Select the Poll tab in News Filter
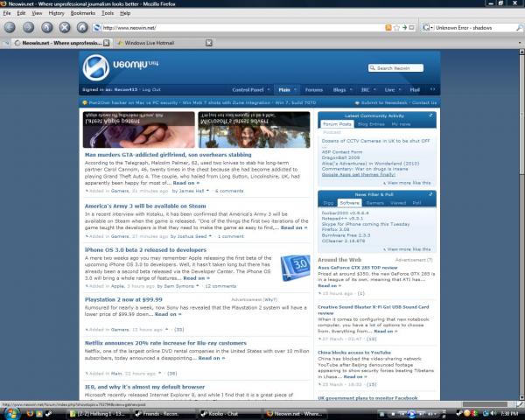This screenshot has width=525, height=420. point(416,203)
